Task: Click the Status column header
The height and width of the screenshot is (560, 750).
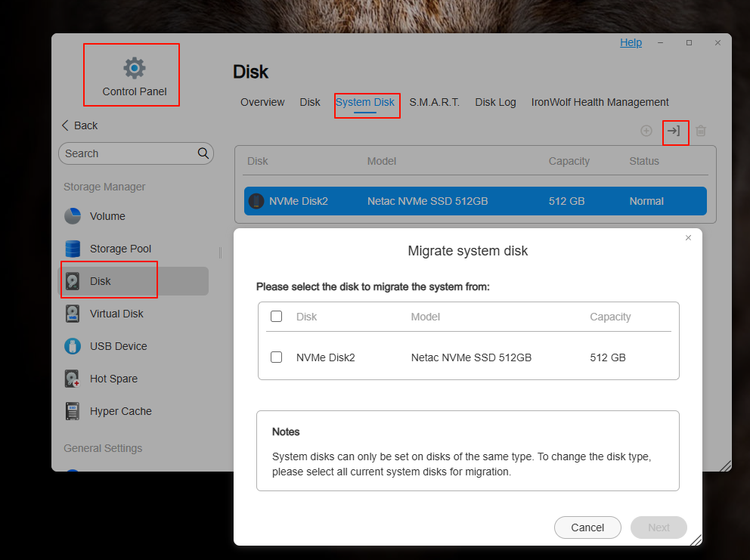Action: pyautogui.click(x=644, y=161)
